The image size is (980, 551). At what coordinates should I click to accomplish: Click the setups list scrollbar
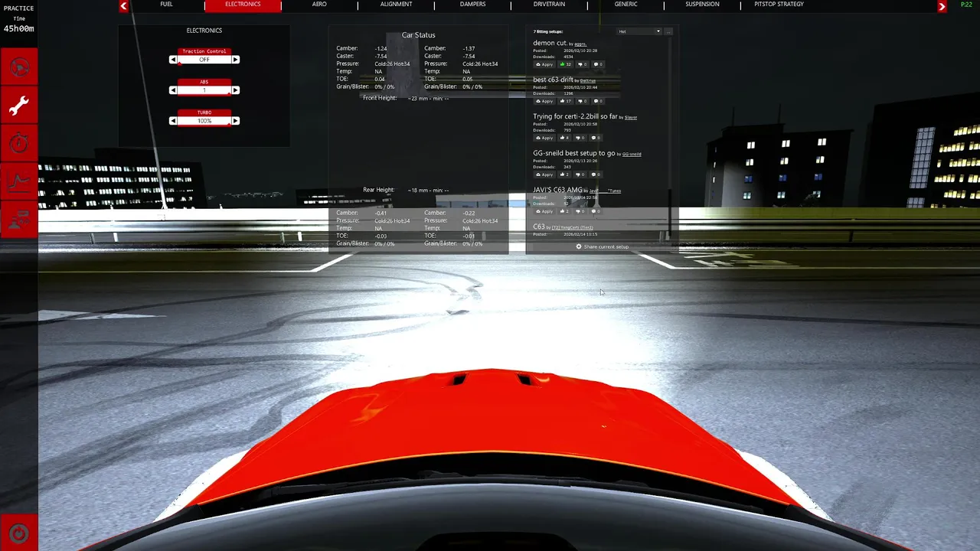pyautogui.click(x=670, y=138)
